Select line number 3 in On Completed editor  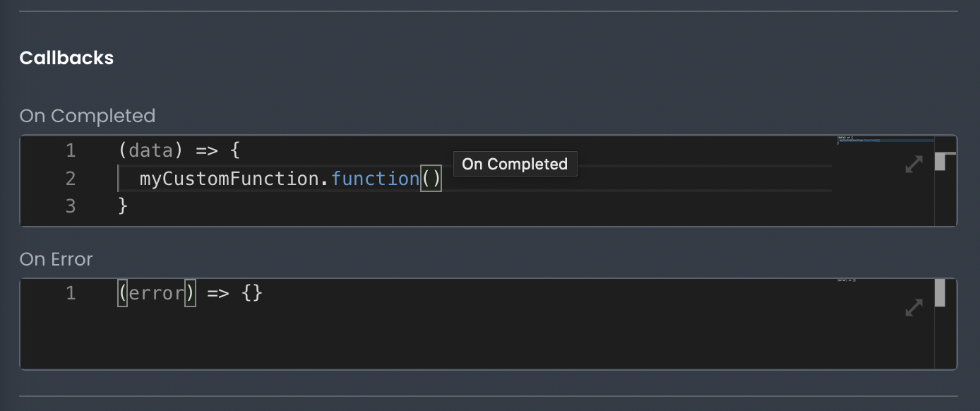[71, 206]
